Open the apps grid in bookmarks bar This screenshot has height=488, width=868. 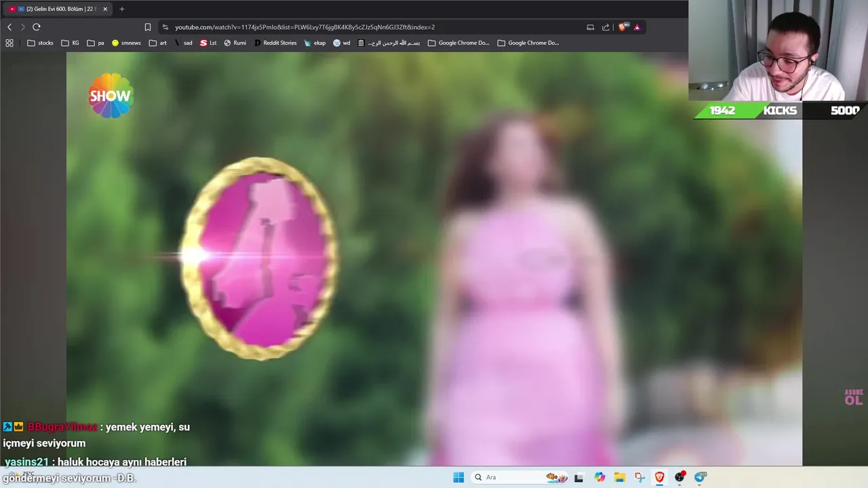click(x=9, y=43)
